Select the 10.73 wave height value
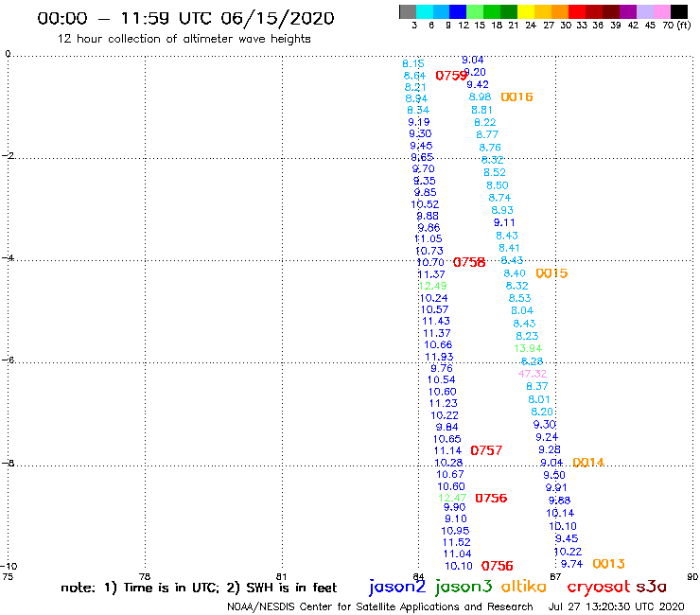Viewport: 700px width, 615px height. click(x=429, y=251)
